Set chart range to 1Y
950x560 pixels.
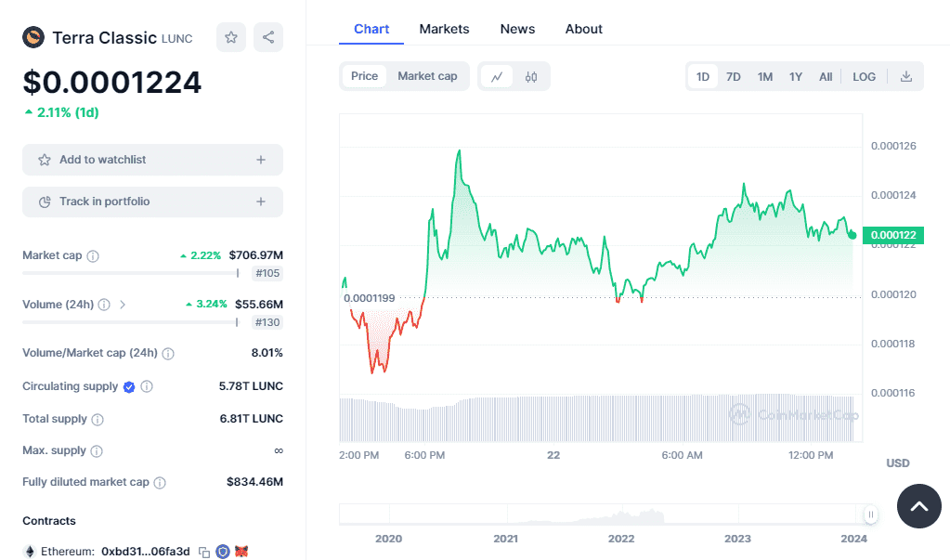pyautogui.click(x=796, y=76)
